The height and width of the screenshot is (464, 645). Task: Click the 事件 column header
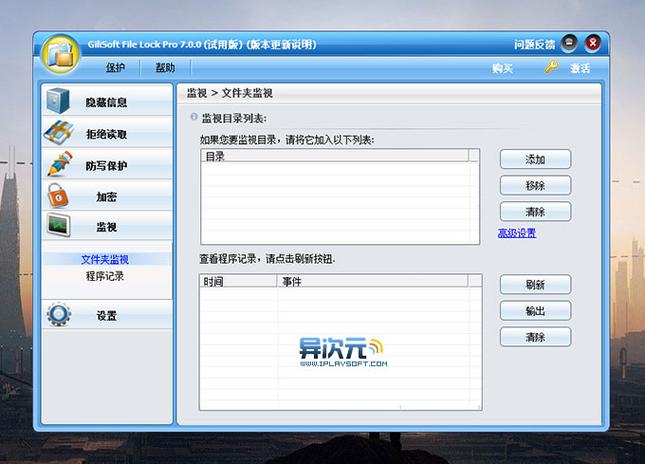click(373, 281)
